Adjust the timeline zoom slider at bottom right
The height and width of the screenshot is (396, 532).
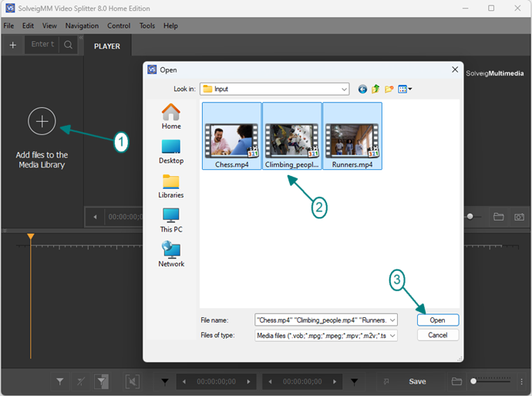pyautogui.click(x=473, y=381)
